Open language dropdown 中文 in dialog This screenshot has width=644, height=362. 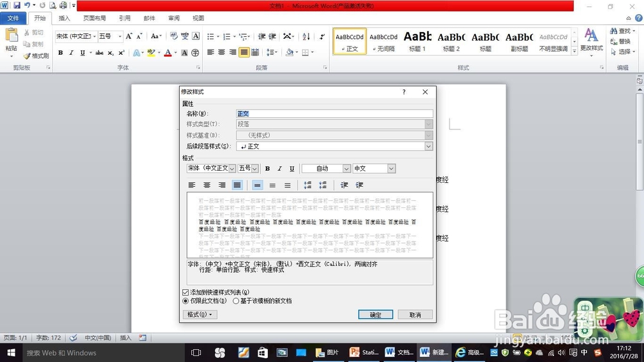392,169
